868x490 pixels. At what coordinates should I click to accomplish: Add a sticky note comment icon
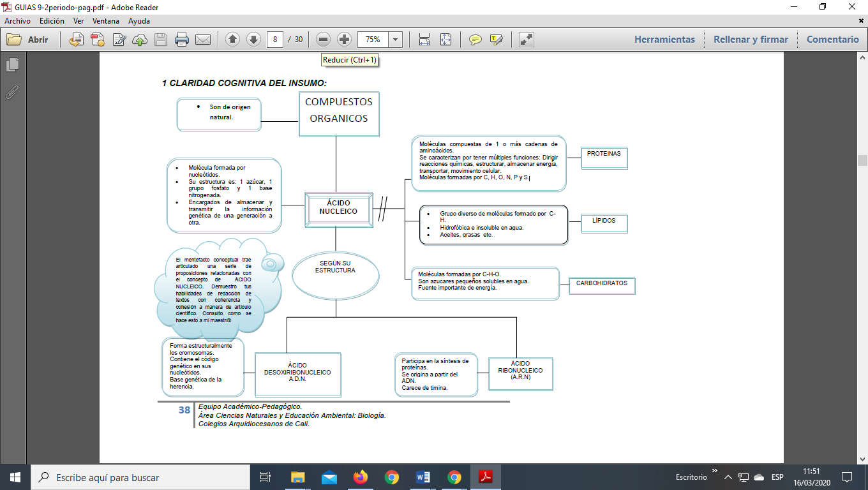(x=475, y=40)
